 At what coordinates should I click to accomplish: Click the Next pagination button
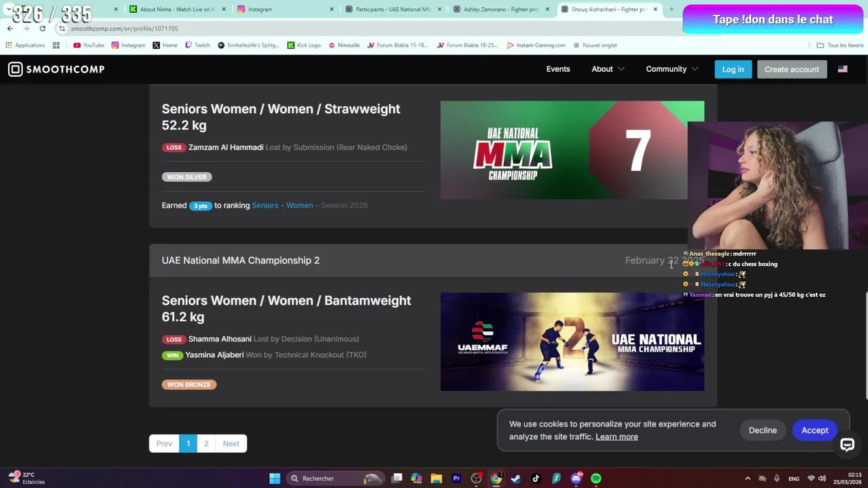point(231,443)
